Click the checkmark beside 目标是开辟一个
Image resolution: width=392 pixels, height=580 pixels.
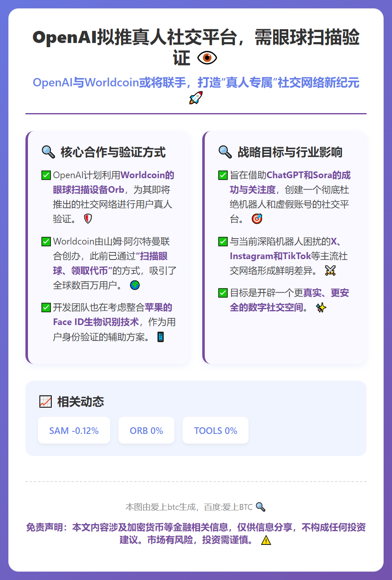223,293
